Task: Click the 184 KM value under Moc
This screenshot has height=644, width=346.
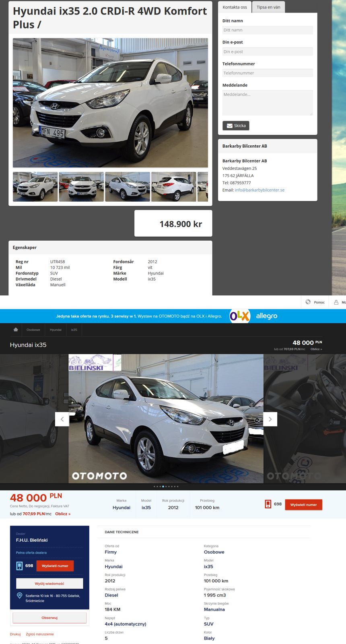Action: point(113,609)
